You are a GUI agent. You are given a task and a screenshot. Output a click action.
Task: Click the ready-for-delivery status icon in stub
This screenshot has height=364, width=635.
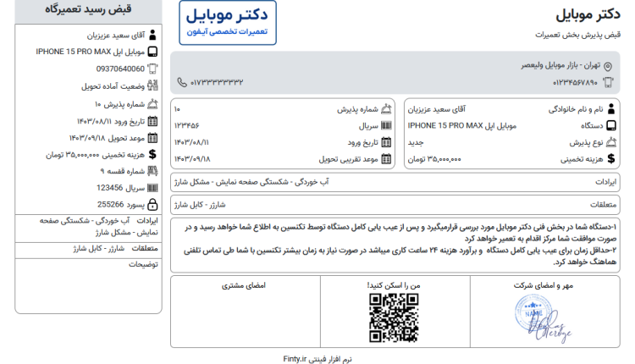point(153,85)
